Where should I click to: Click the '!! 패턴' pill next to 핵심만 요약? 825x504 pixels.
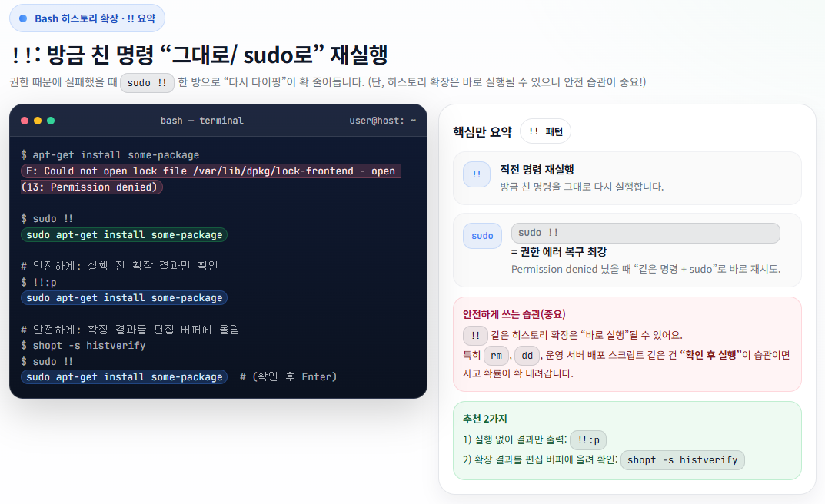(x=545, y=131)
